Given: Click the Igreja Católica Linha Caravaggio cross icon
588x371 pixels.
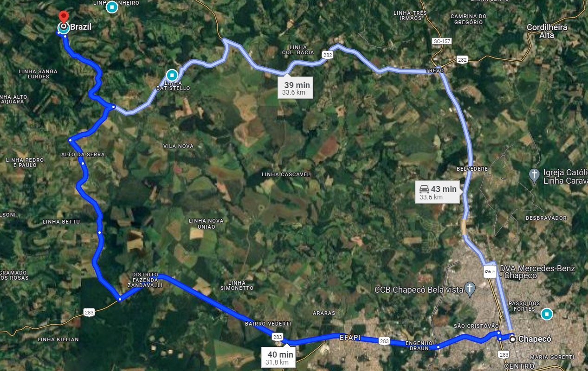Looking at the screenshot, I should point(535,175).
